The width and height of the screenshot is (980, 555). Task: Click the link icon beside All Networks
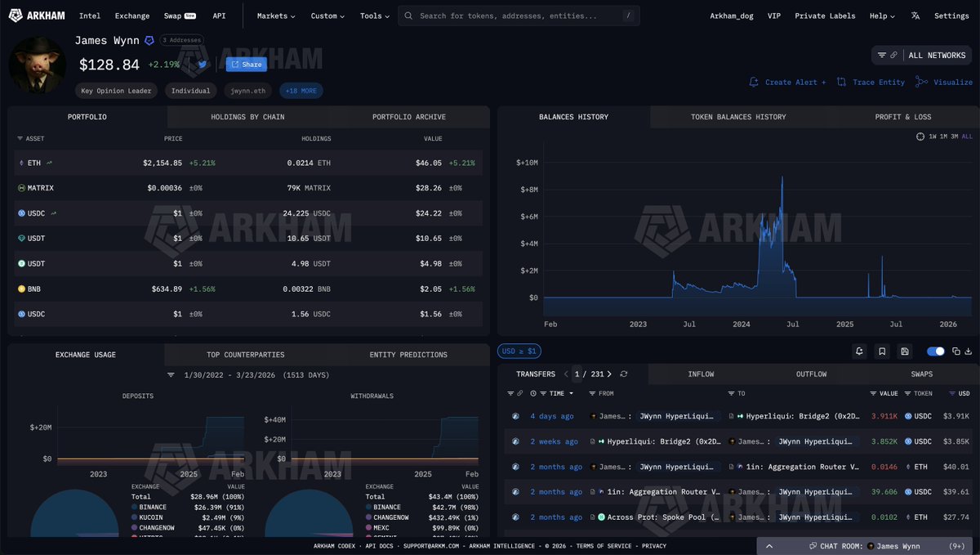pos(894,56)
